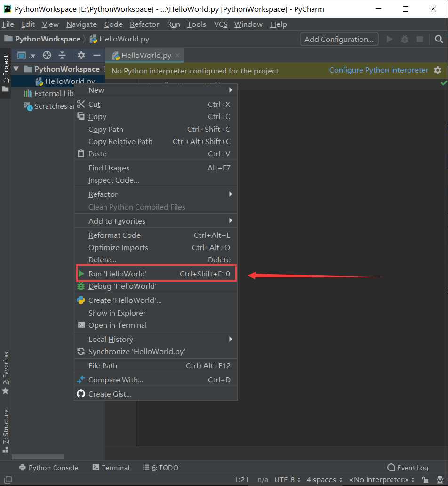
Task: Click the Compare With arrows icon
Action: (x=81, y=380)
